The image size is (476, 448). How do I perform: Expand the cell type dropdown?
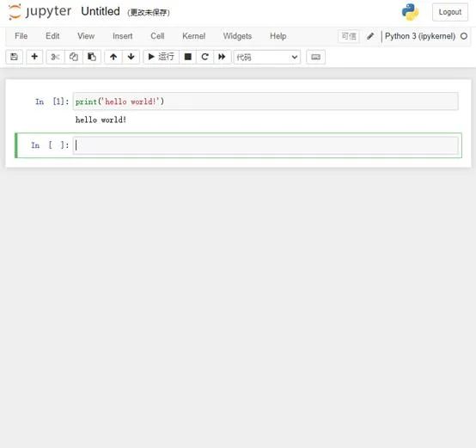[x=267, y=57]
